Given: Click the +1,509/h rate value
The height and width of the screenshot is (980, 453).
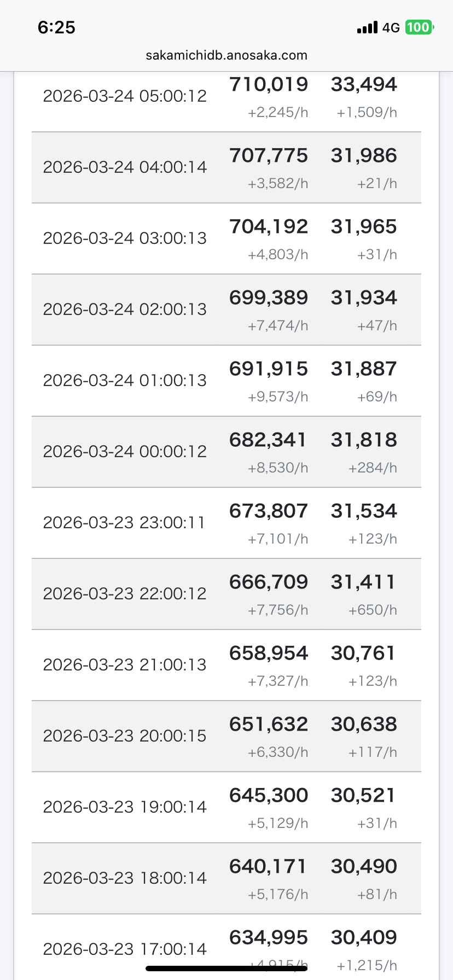Looking at the screenshot, I should [367, 113].
